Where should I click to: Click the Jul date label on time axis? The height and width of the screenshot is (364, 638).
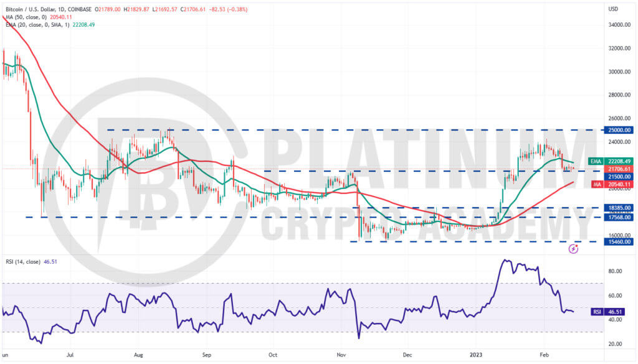point(70,355)
